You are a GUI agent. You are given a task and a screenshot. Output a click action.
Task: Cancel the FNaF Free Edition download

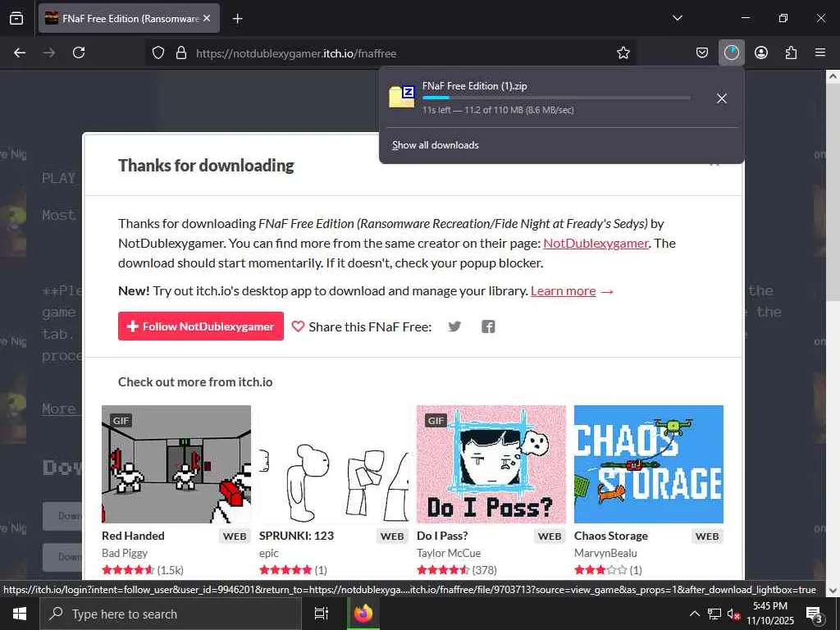[x=722, y=98]
